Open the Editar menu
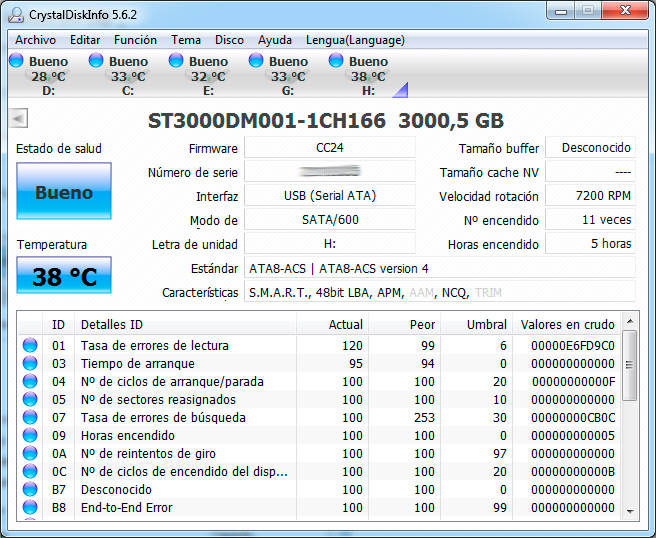656x538 pixels. point(85,40)
